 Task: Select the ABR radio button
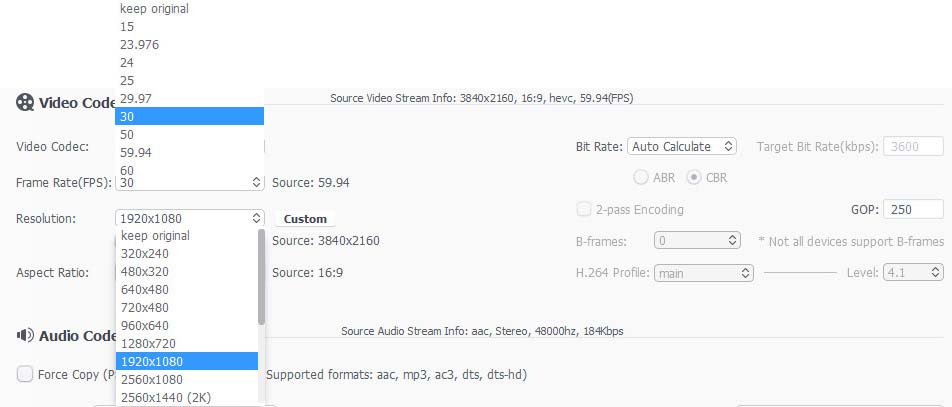pos(641,178)
